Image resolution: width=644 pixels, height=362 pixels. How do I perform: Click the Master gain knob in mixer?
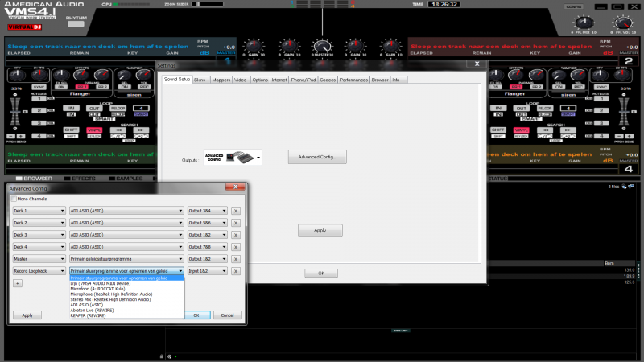322,47
